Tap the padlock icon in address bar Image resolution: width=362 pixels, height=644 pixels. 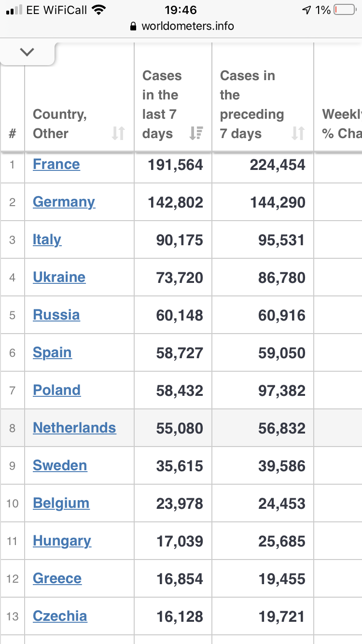coord(134,27)
